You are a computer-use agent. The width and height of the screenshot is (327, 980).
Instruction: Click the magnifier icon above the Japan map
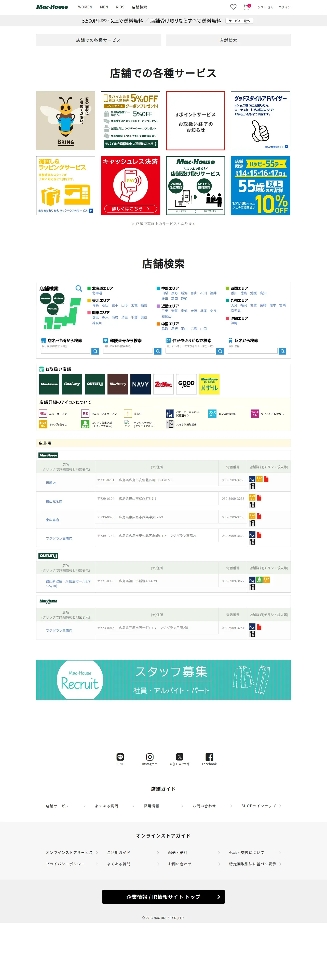tap(78, 288)
